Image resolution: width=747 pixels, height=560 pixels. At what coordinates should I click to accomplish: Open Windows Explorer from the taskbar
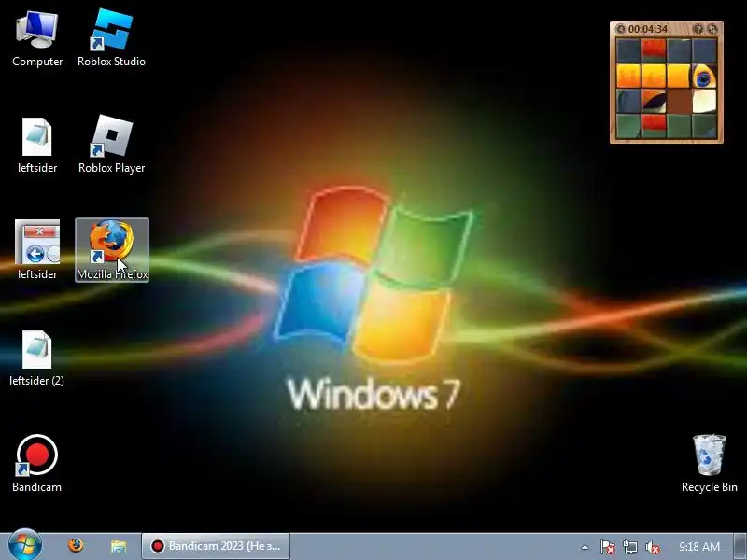tap(119, 546)
